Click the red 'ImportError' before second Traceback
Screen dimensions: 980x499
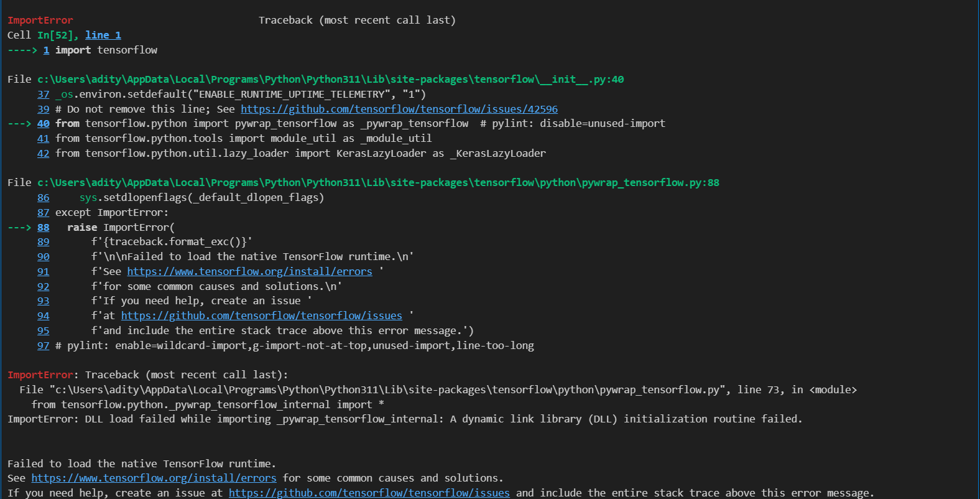(x=40, y=375)
